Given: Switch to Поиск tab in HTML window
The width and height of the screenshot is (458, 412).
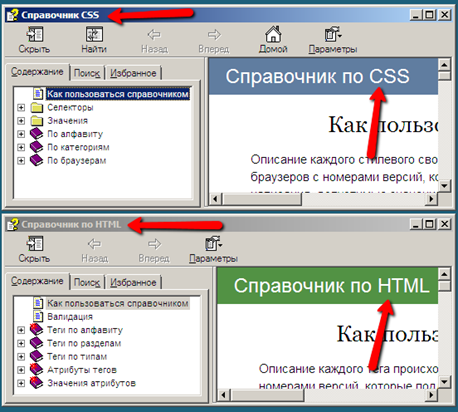Looking at the screenshot, I should (x=87, y=282).
